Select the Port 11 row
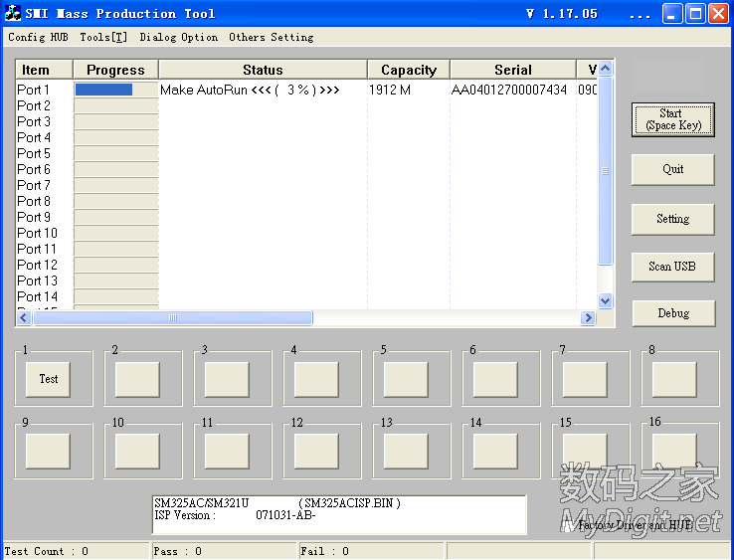The image size is (734, 560). [306, 249]
